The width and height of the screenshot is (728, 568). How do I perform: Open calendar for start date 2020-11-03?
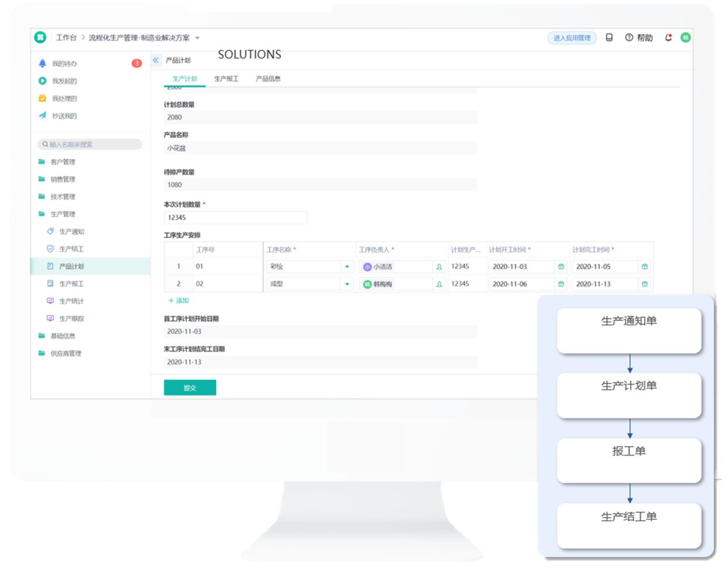[561, 266]
